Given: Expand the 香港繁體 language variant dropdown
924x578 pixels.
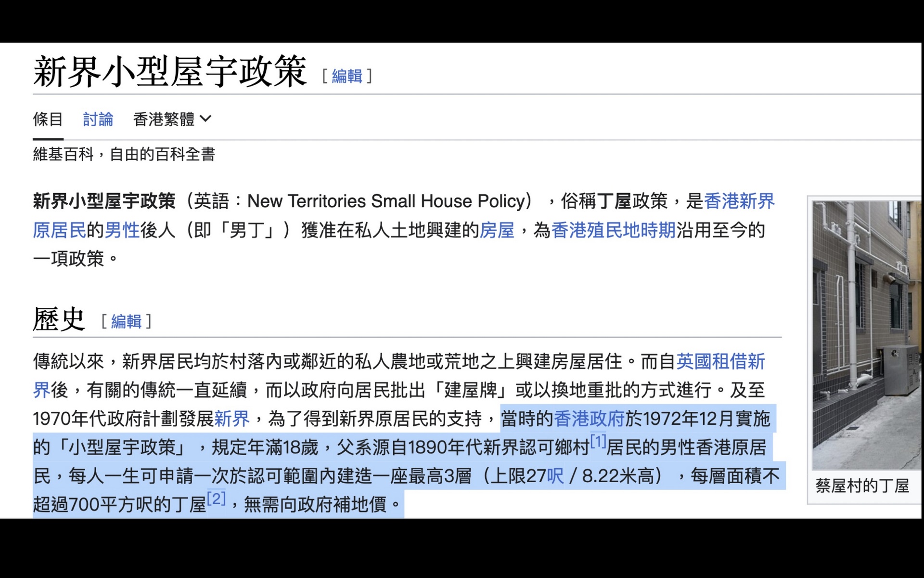Looking at the screenshot, I should [172, 119].
